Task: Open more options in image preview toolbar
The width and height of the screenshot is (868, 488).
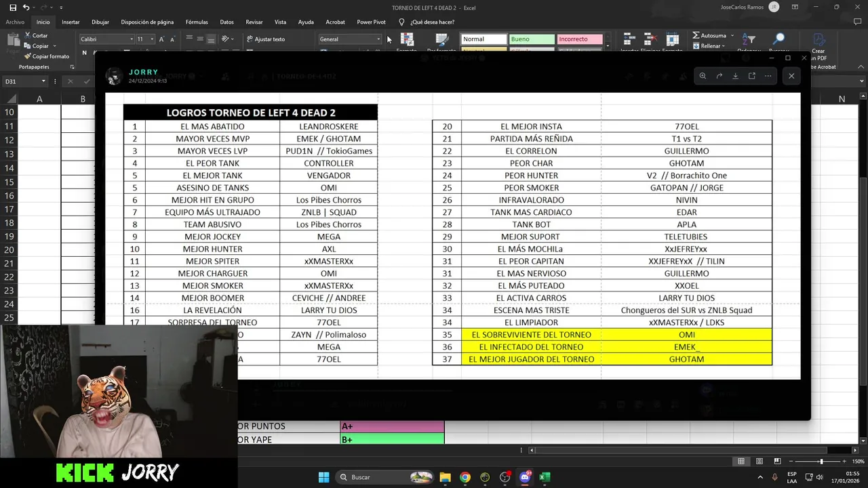Action: [768, 76]
